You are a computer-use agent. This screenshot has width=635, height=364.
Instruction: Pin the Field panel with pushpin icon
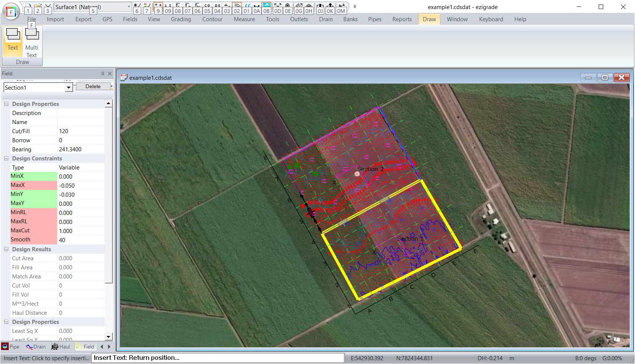point(103,74)
